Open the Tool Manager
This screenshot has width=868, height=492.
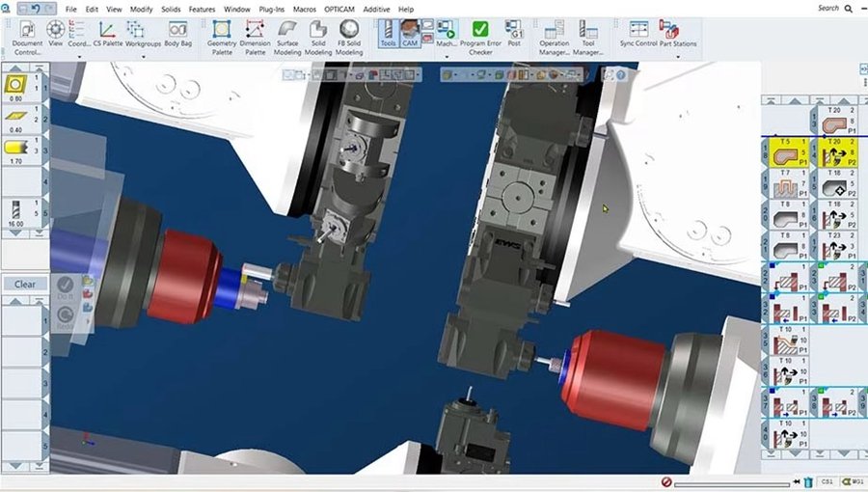coord(588,37)
